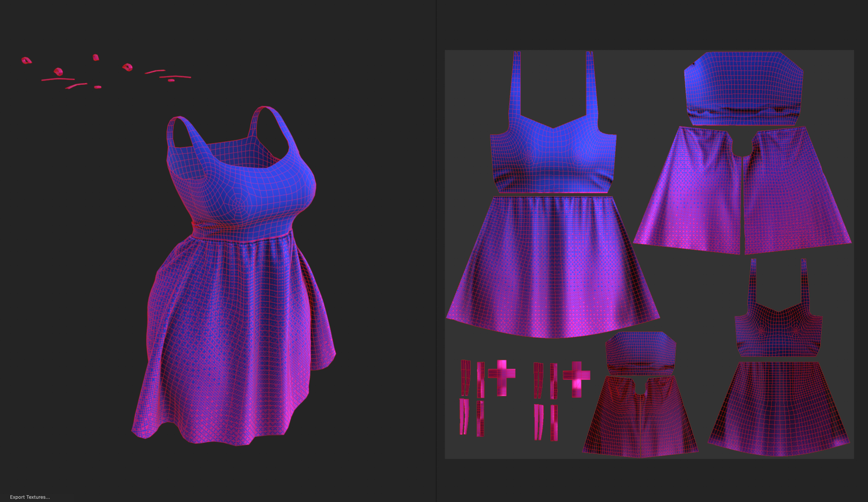Pick the small dark bodice UV island with straps
868x502 pixels.
coord(778,331)
